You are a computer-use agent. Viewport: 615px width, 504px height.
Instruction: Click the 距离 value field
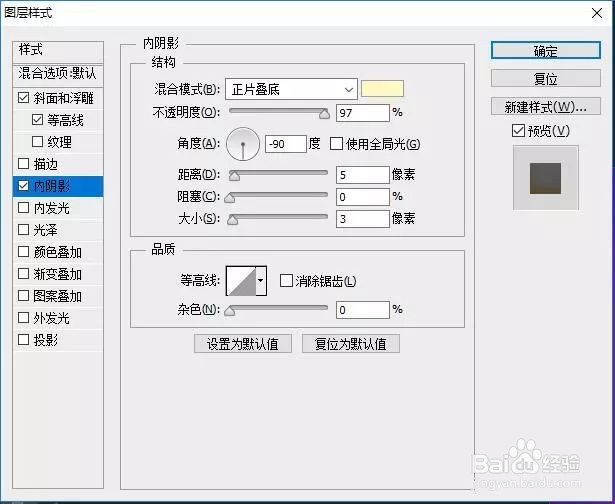click(x=363, y=175)
